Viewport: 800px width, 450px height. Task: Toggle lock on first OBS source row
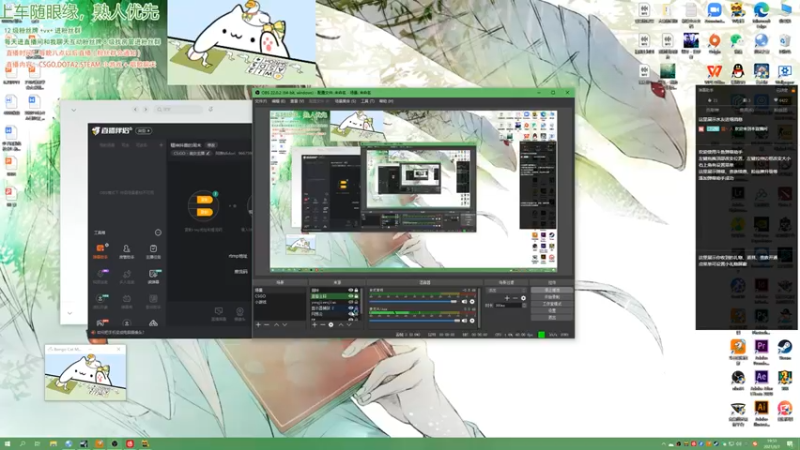click(x=356, y=290)
